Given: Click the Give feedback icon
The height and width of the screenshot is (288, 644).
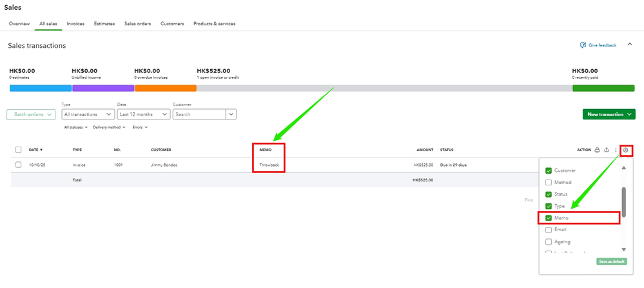Looking at the screenshot, I should (x=583, y=45).
